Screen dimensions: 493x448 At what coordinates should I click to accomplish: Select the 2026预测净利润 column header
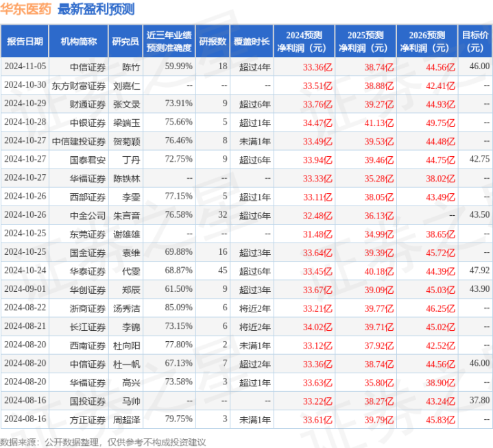point(427,41)
